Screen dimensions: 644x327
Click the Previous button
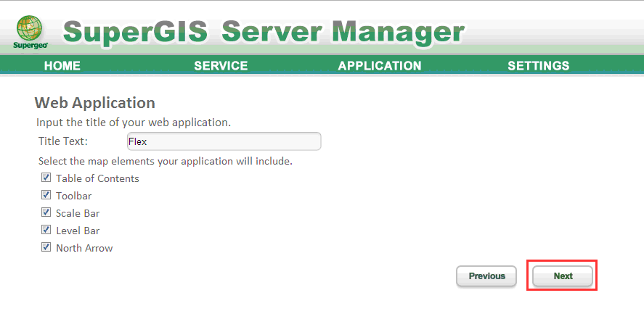(x=486, y=276)
